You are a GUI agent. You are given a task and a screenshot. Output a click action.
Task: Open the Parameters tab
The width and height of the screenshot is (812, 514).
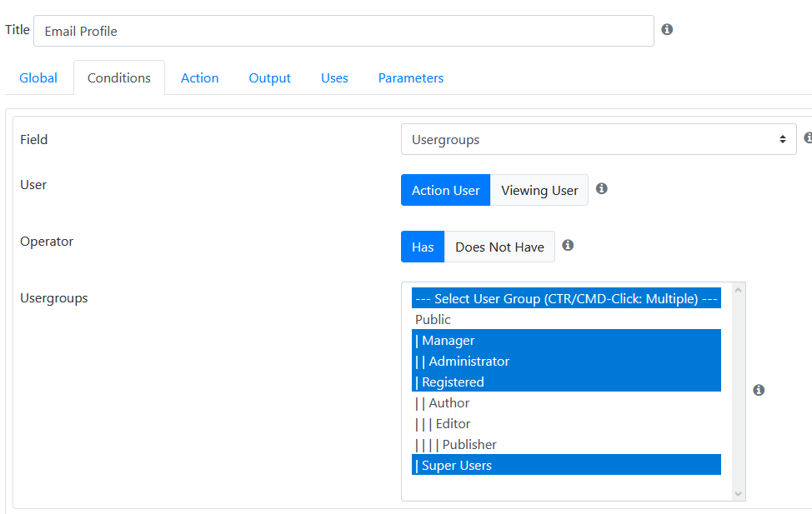coord(411,78)
